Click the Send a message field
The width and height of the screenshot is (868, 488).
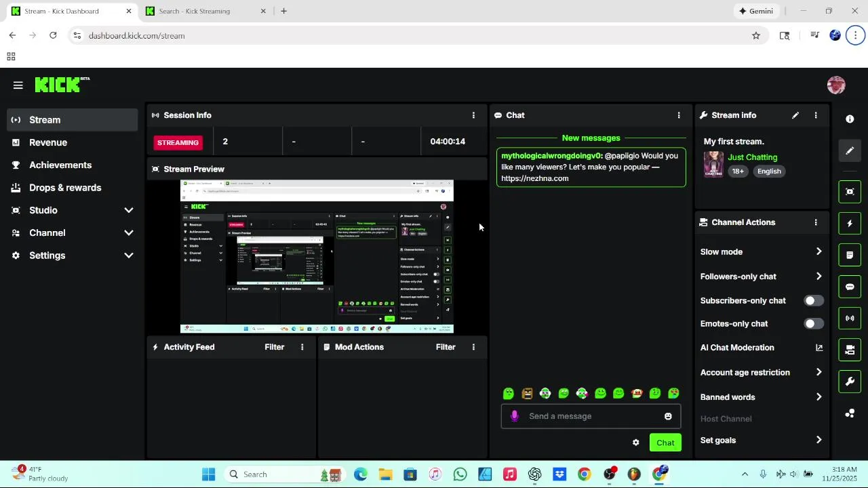pos(591,416)
